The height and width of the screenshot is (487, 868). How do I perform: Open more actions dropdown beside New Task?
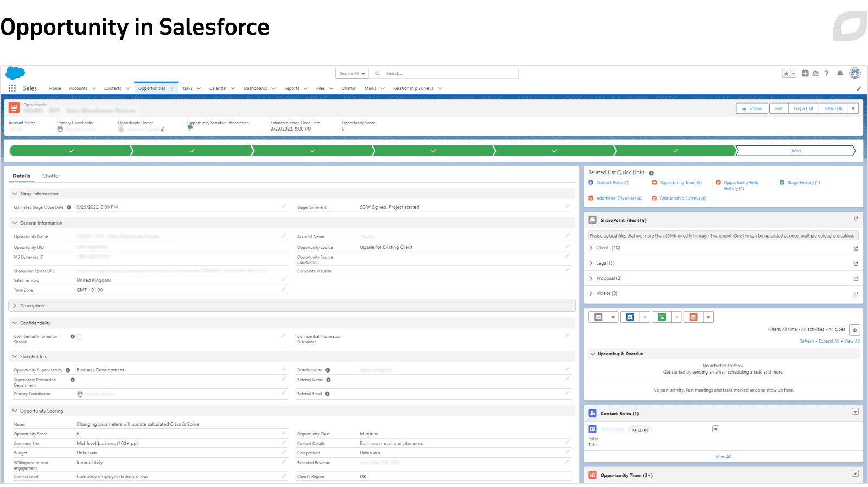click(x=853, y=108)
